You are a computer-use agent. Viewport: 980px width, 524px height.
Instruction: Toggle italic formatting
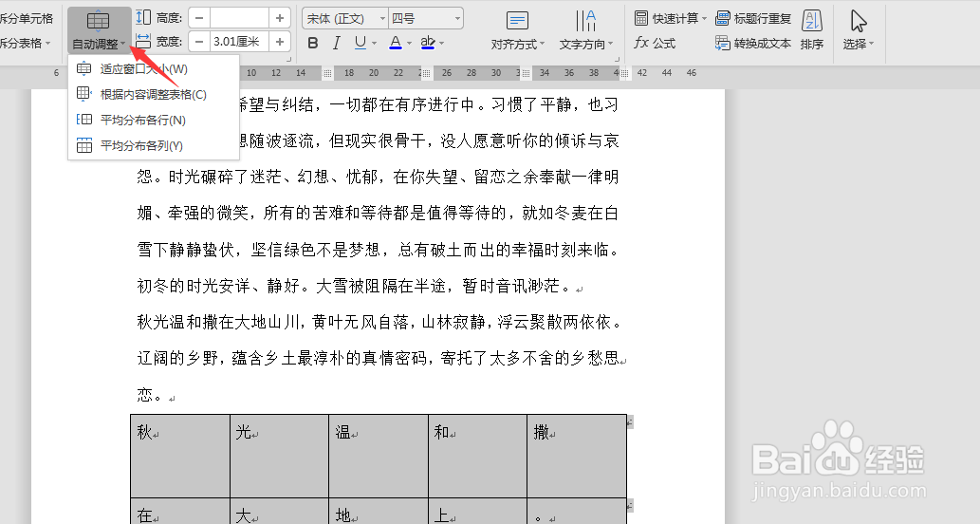[336, 43]
